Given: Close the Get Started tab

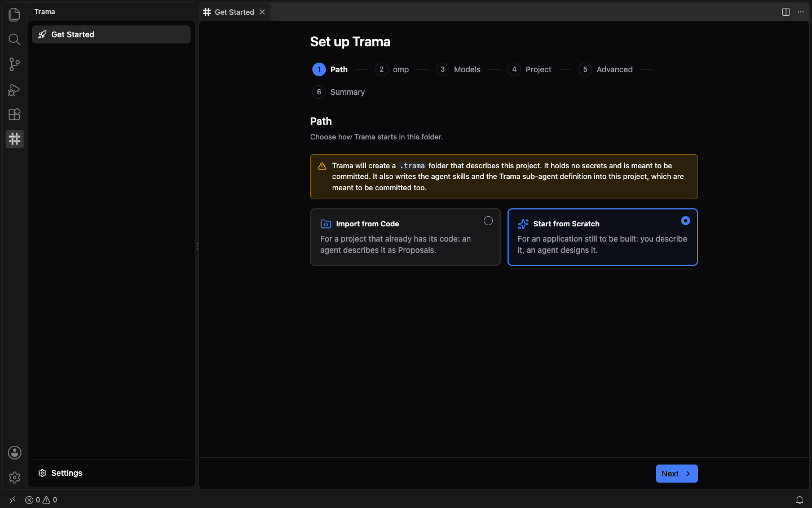Looking at the screenshot, I should point(262,12).
